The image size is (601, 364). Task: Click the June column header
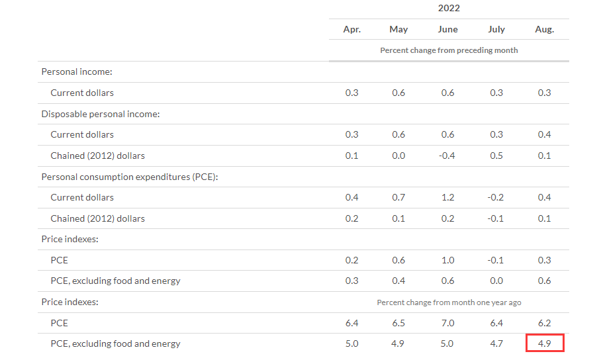pyautogui.click(x=447, y=29)
